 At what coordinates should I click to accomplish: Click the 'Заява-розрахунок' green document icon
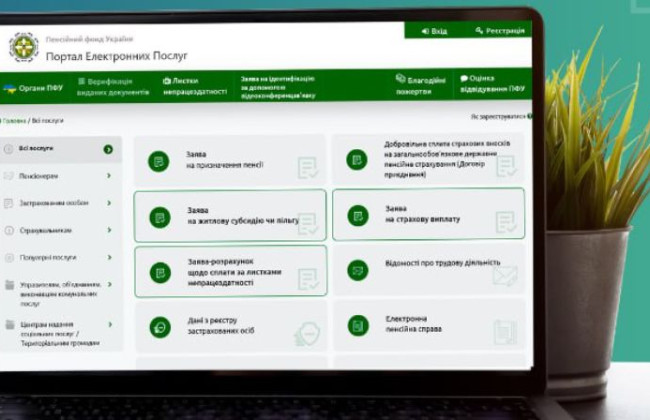(158, 272)
